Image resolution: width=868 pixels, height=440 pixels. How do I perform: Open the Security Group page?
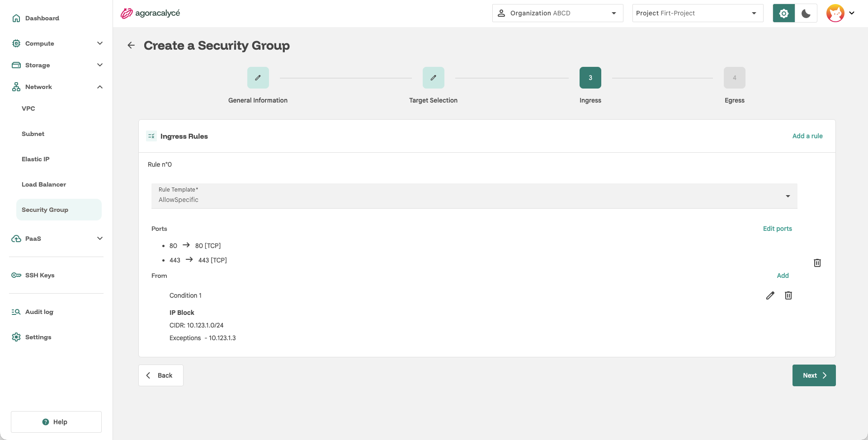pos(59,210)
